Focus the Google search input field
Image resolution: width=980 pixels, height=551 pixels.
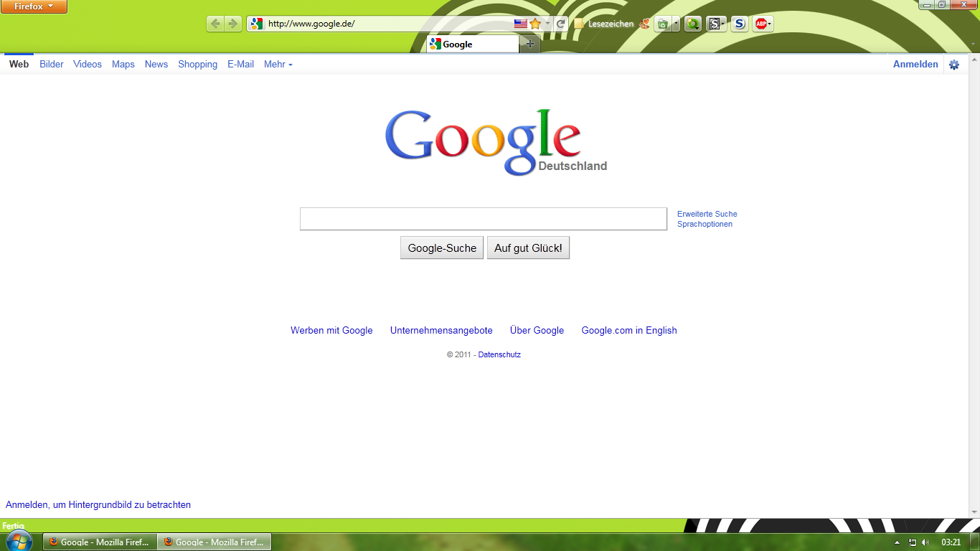click(x=484, y=219)
